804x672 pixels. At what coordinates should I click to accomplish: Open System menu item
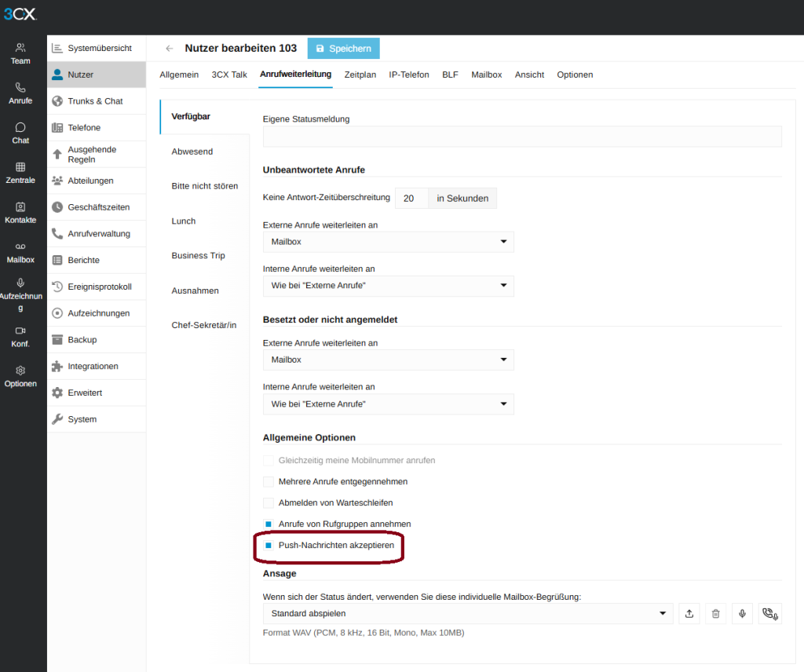pos(97,419)
